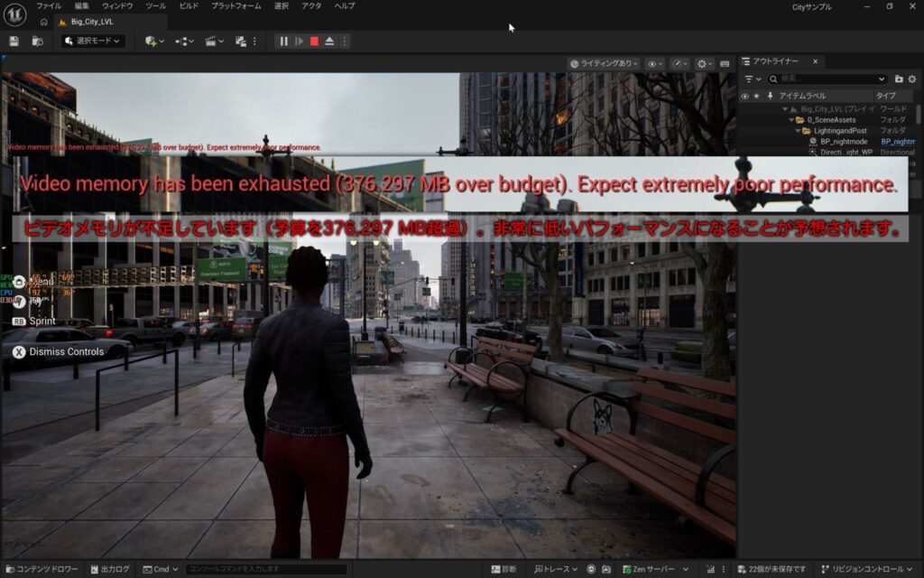
Task: Open the cinematics clapperboard icon menu
Action: pyautogui.click(x=214, y=42)
